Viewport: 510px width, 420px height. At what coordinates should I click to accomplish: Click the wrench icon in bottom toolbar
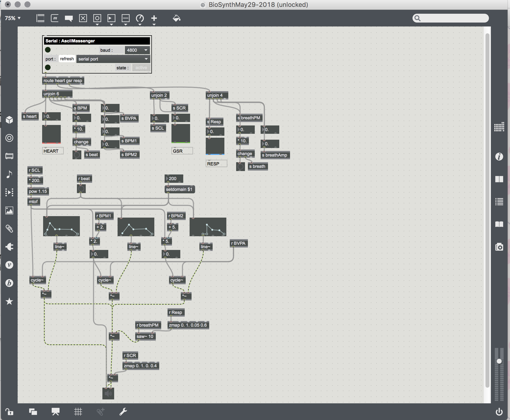[x=123, y=412]
